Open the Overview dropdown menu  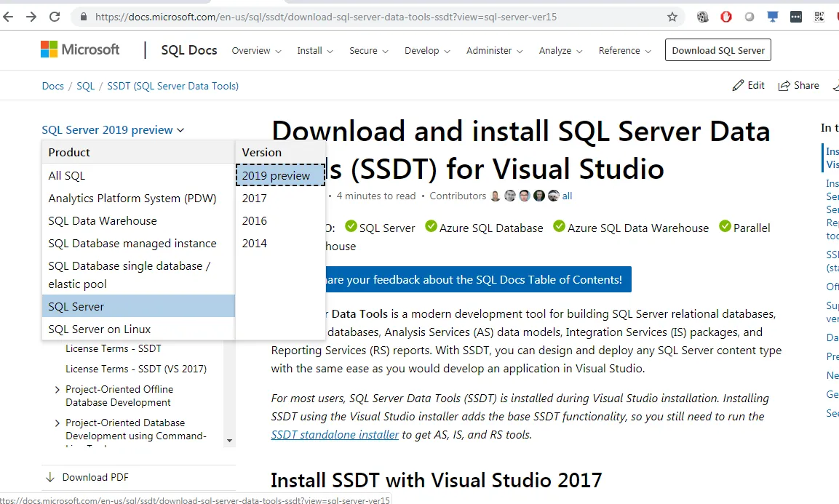point(256,50)
